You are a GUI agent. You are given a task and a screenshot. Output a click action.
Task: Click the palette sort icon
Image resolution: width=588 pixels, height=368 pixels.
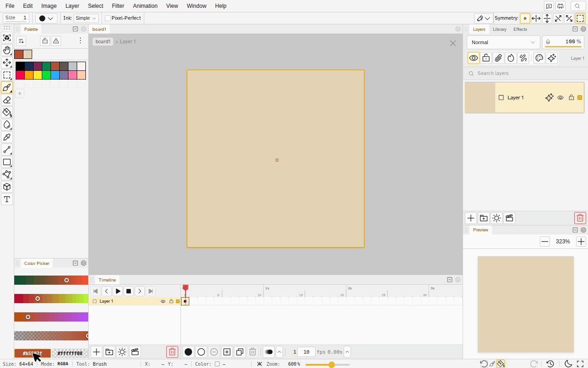(x=21, y=41)
